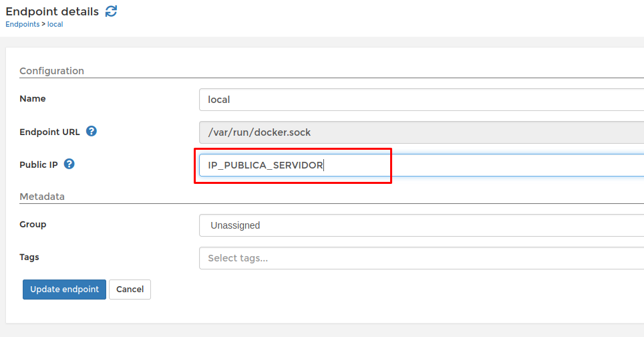This screenshot has height=337, width=644.
Task: Click the Public IP help question icon
Action: click(x=69, y=164)
